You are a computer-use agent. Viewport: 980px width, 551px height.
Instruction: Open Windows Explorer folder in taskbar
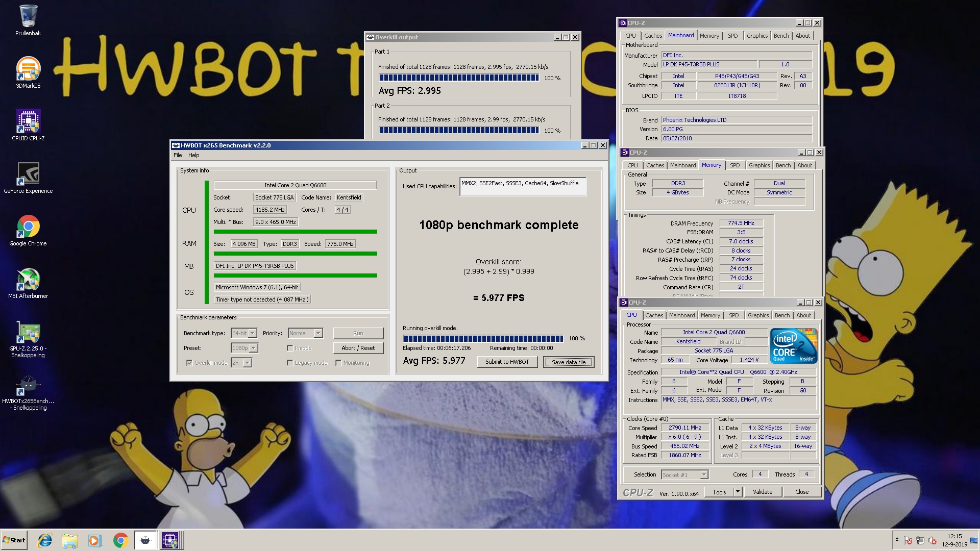[70, 540]
